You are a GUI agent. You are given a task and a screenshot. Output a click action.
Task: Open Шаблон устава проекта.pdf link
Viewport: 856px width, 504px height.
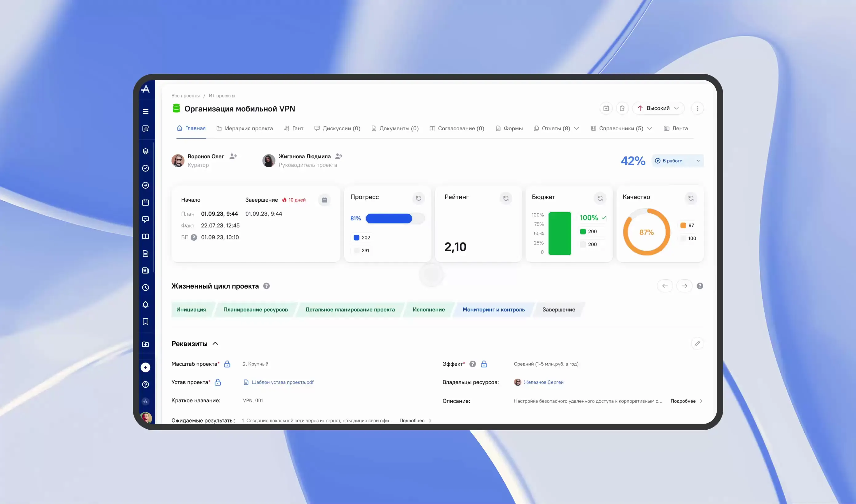pyautogui.click(x=282, y=382)
